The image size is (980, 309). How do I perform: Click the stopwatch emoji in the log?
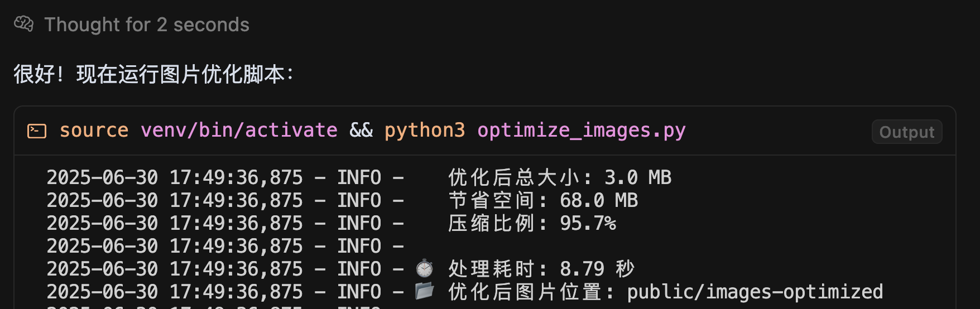(425, 269)
